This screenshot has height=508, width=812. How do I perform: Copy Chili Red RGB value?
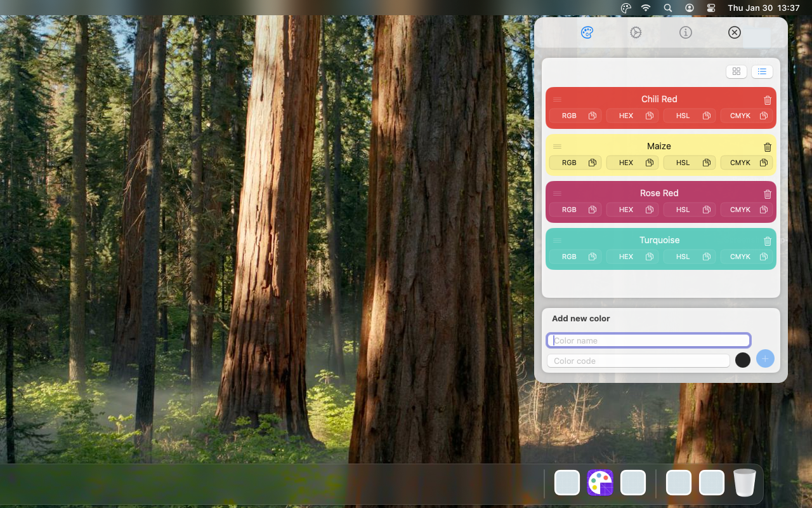575,116
